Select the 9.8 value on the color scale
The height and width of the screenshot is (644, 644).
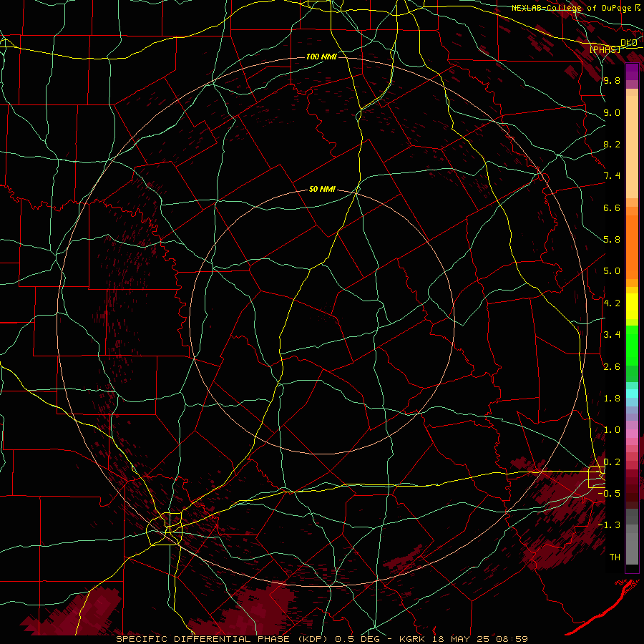[612, 80]
